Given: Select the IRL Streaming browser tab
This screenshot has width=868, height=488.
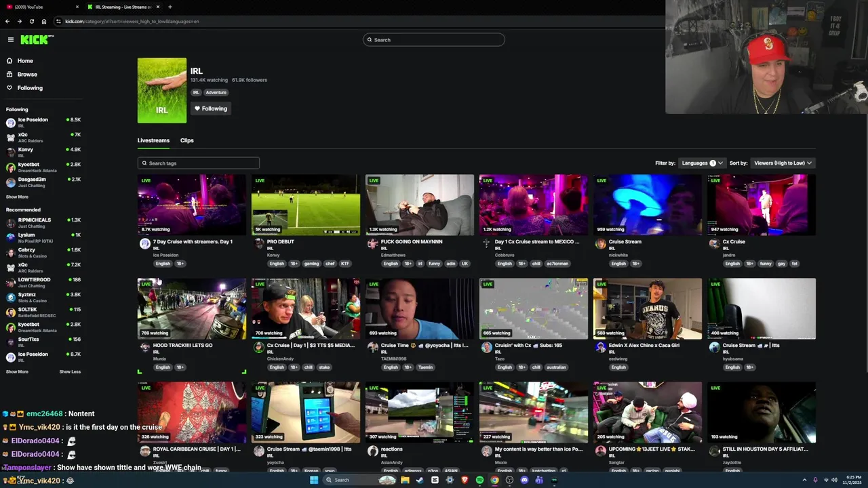Looking at the screenshot, I should 123,7.
